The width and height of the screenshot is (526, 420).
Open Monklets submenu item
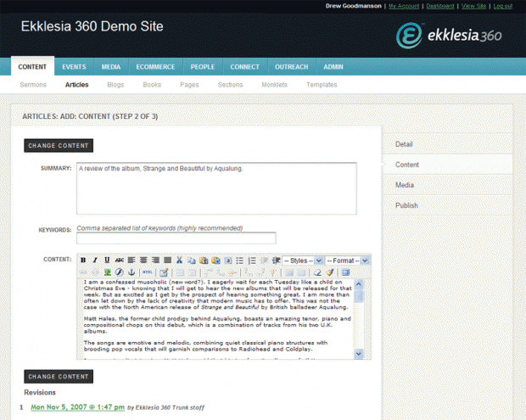tap(274, 85)
